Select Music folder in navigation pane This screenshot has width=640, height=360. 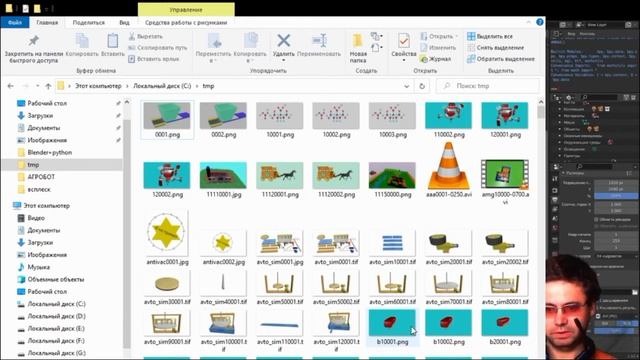tap(38, 267)
